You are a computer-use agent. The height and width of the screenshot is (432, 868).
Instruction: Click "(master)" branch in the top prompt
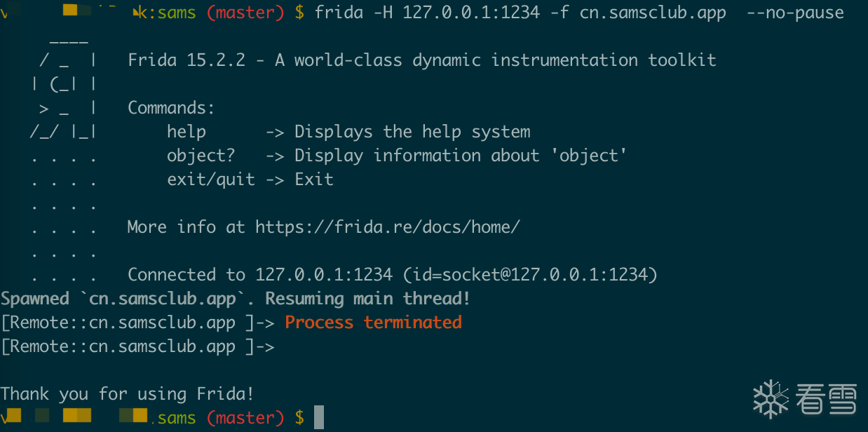(245, 13)
